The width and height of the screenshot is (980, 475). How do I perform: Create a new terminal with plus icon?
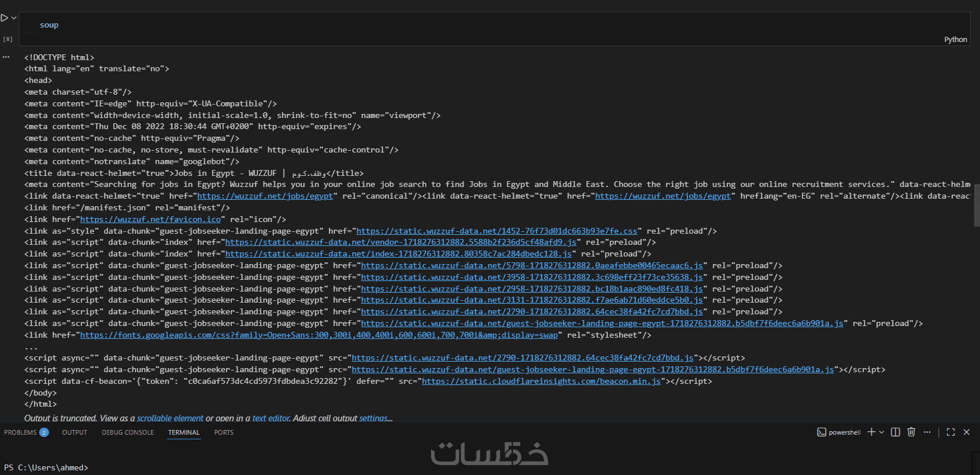tap(871, 432)
